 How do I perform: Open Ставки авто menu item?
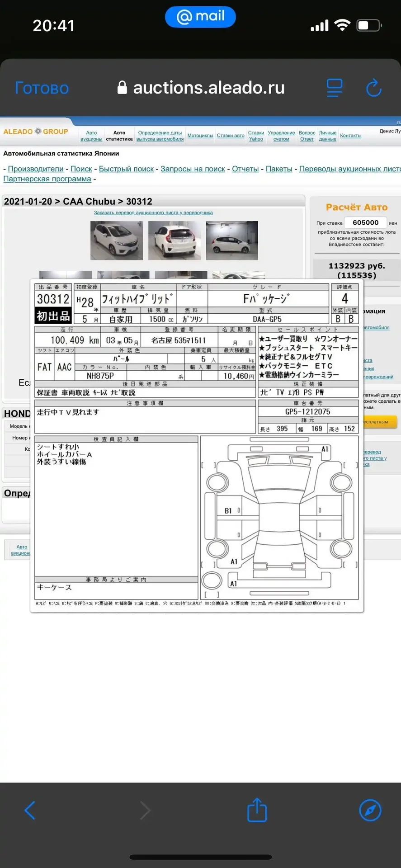pos(231,136)
